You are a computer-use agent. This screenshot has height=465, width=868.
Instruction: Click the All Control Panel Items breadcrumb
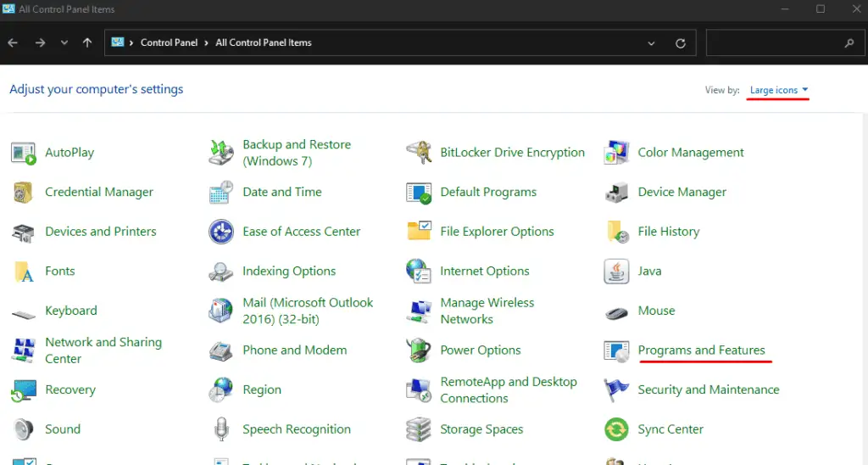pos(264,42)
